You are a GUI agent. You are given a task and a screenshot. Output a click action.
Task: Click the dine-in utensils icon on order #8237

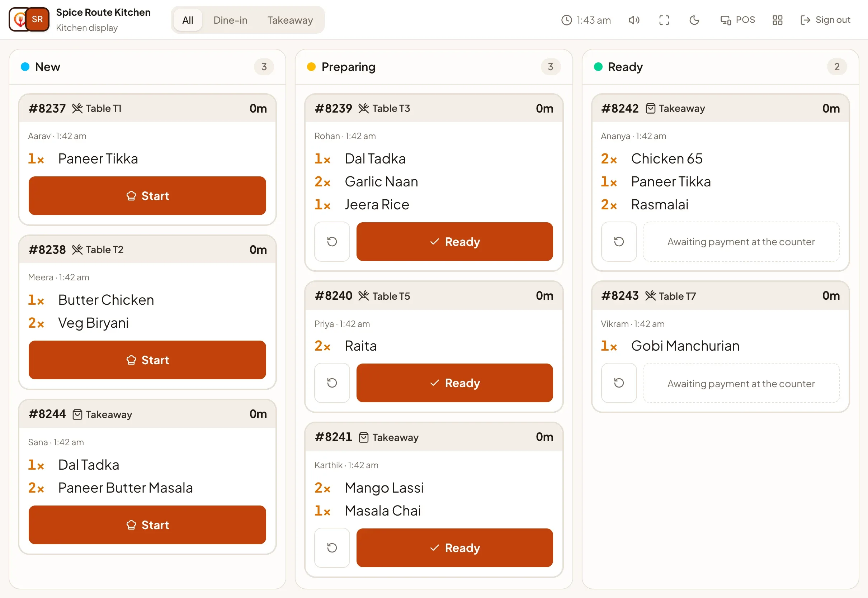point(77,108)
